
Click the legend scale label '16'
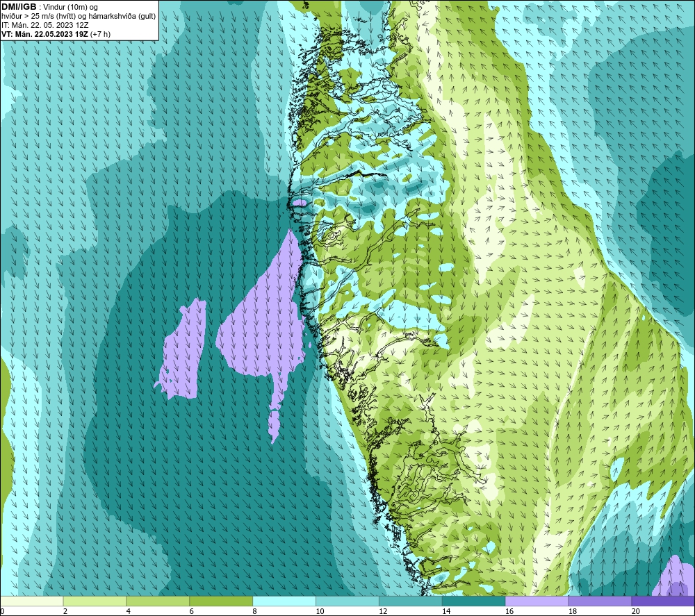point(509,611)
